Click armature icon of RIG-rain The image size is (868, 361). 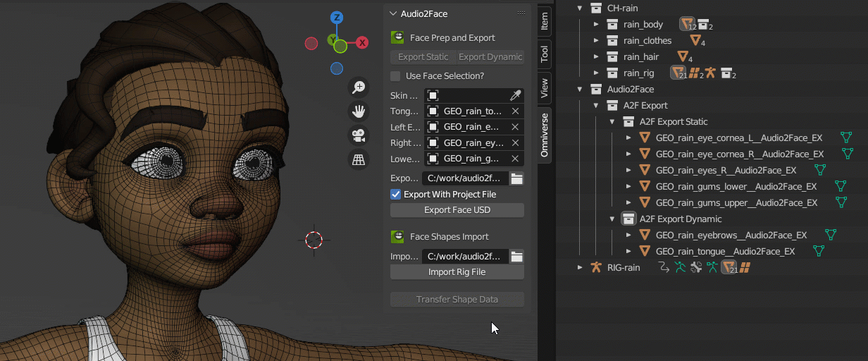596,267
